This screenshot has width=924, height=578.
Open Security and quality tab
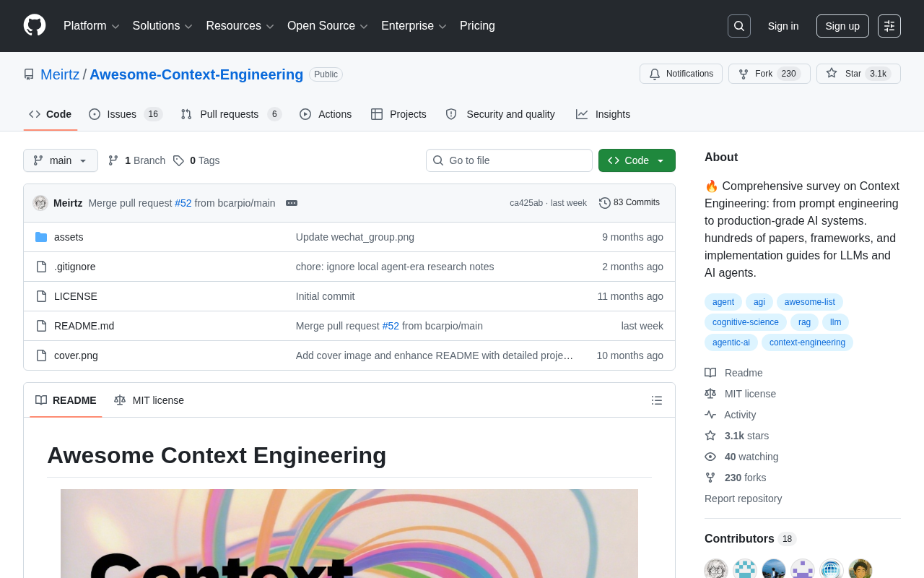pos(500,114)
